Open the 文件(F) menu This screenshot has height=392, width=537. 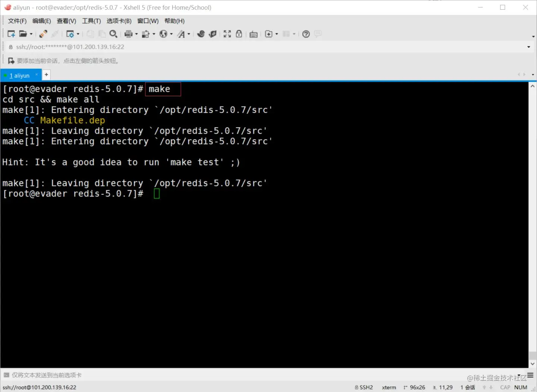click(x=17, y=21)
